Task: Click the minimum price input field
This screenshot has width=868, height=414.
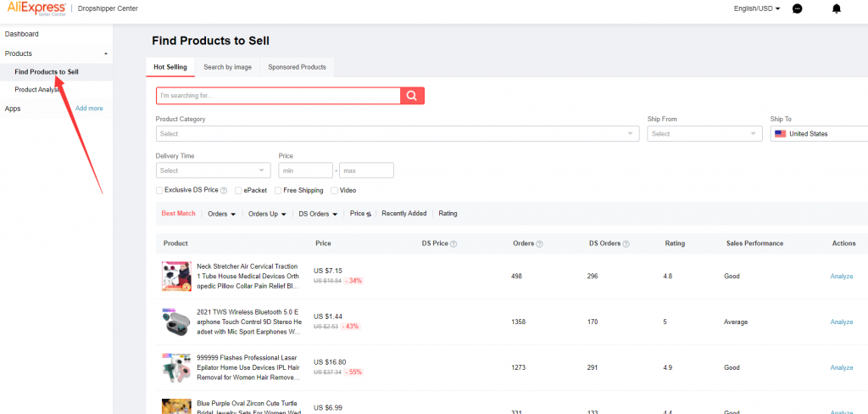Action: pyautogui.click(x=305, y=171)
